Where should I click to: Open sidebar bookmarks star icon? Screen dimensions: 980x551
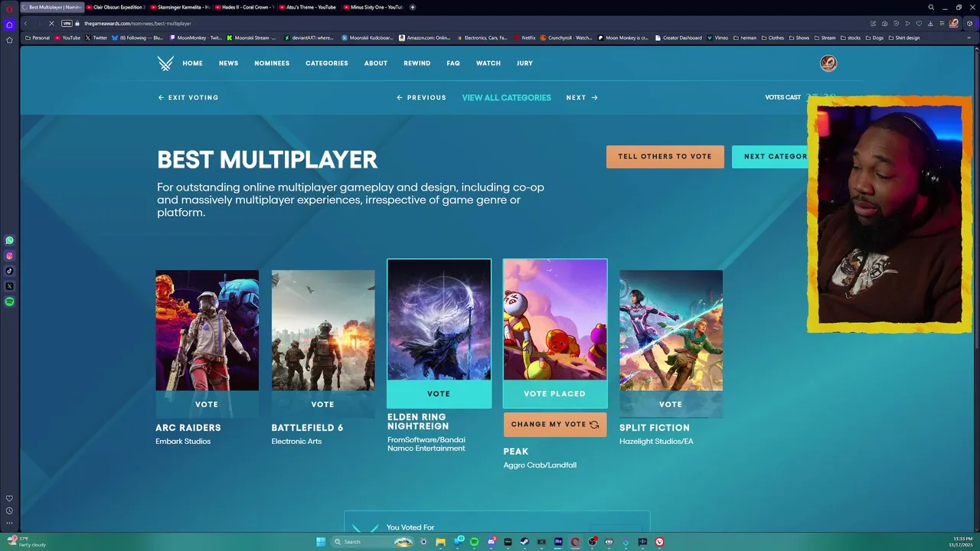coord(9,40)
